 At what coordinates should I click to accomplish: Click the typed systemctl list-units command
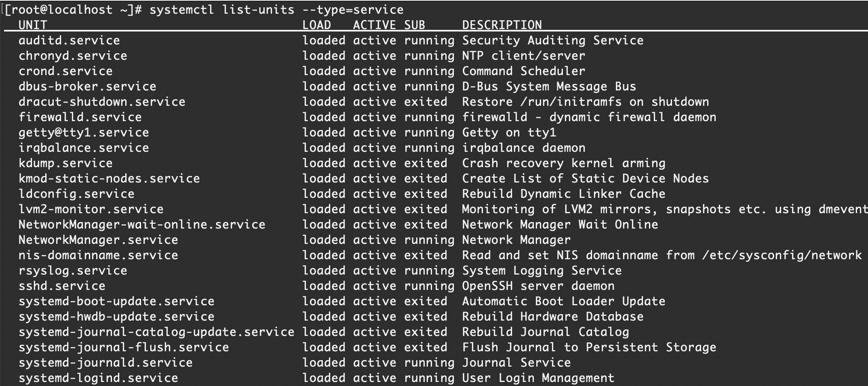point(276,10)
